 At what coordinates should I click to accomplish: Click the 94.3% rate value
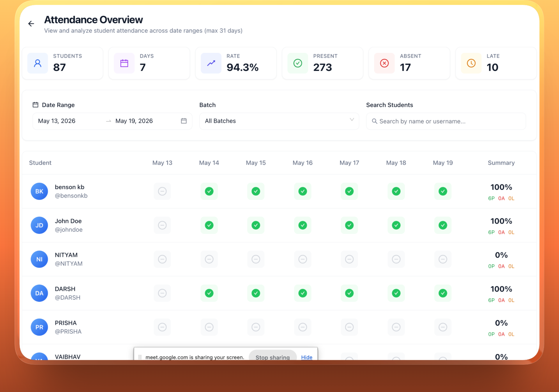[243, 68]
